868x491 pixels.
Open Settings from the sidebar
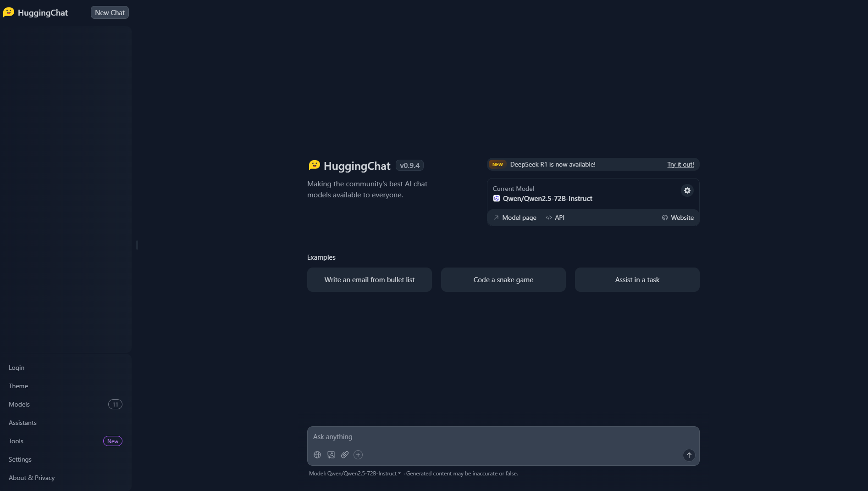point(20,459)
